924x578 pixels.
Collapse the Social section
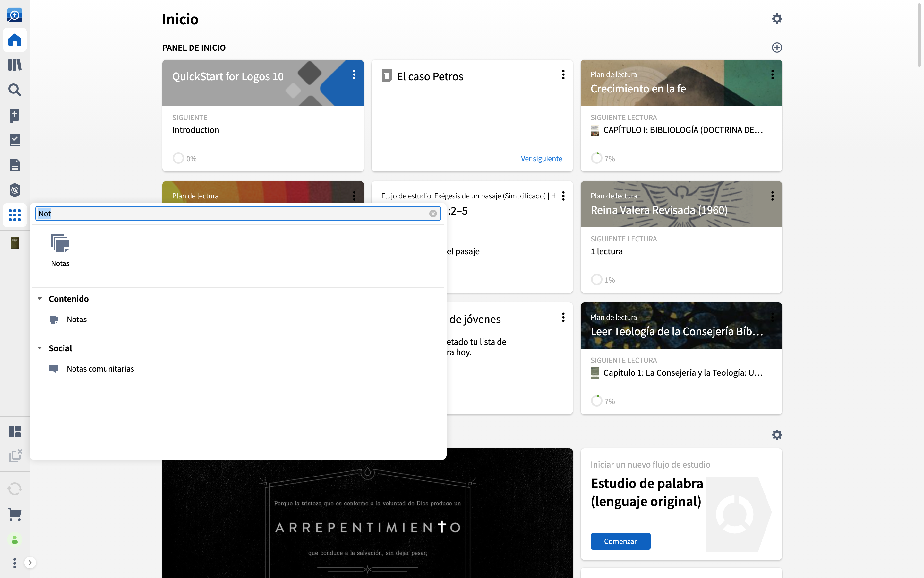(40, 348)
